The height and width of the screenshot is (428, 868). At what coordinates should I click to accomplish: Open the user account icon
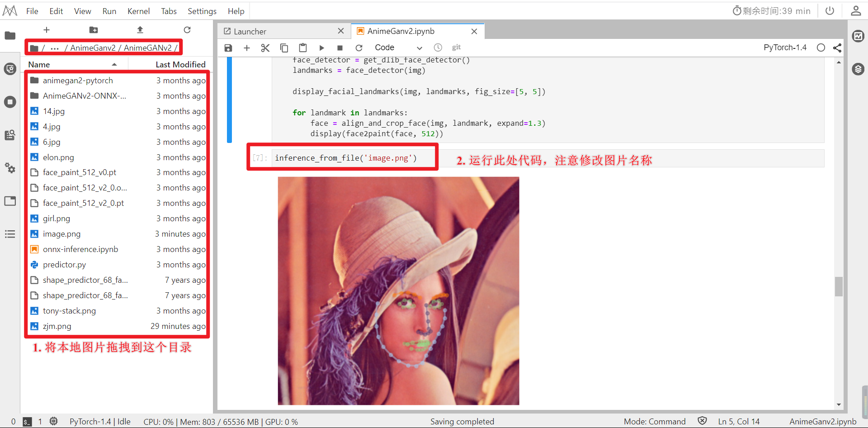(856, 10)
